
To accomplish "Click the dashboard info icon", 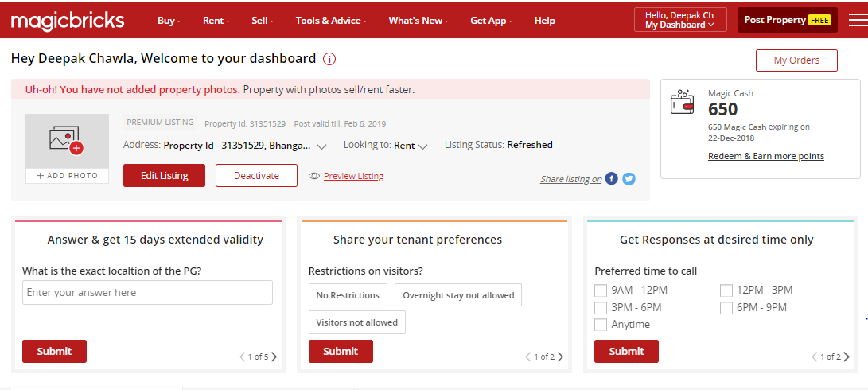I will tap(329, 59).
